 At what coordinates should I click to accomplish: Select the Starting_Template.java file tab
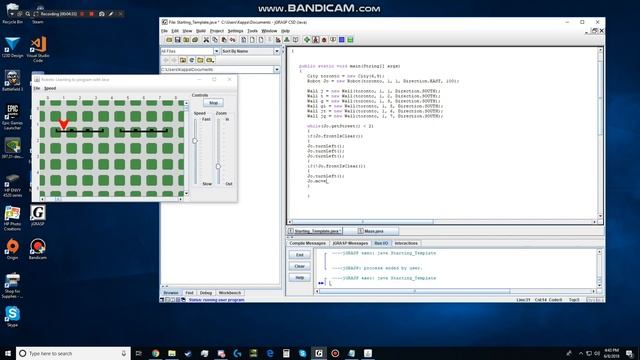tap(314, 231)
